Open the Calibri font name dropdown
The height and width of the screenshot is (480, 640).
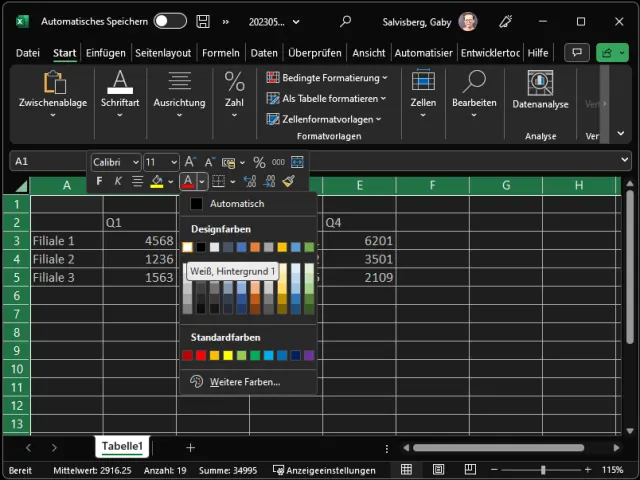pyautogui.click(x=115, y=162)
